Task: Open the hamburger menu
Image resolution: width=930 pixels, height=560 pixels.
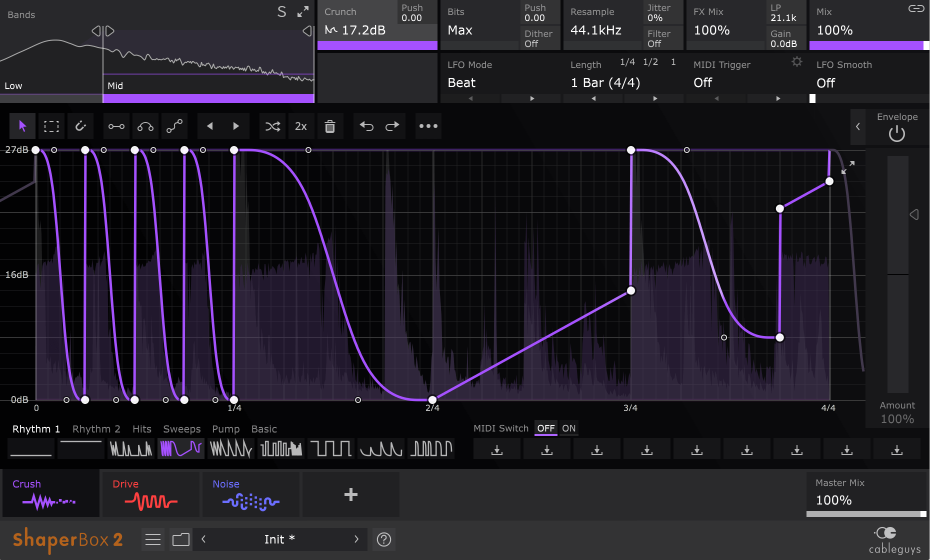Action: coord(153,539)
